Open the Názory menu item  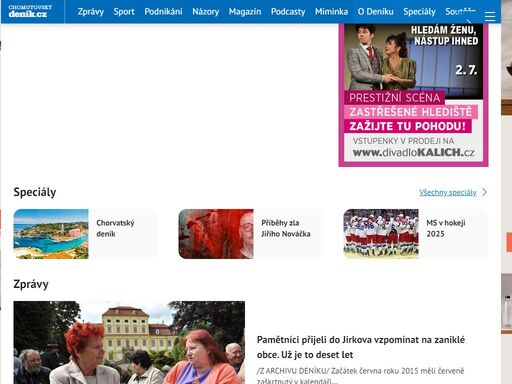click(206, 12)
